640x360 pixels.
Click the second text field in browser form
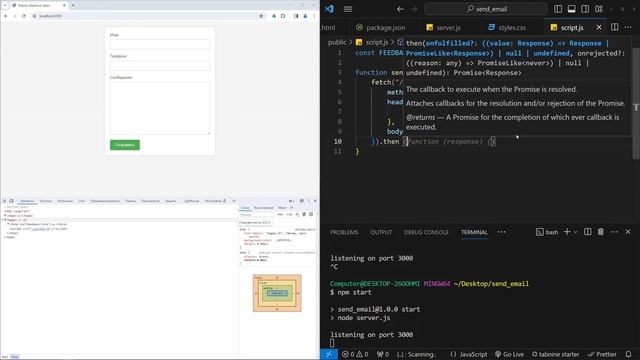click(x=160, y=65)
